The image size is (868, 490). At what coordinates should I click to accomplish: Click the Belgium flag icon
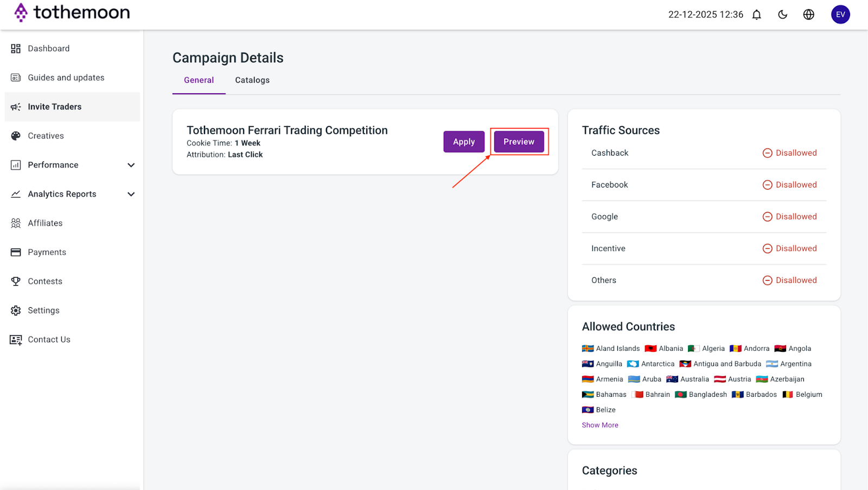coord(788,395)
